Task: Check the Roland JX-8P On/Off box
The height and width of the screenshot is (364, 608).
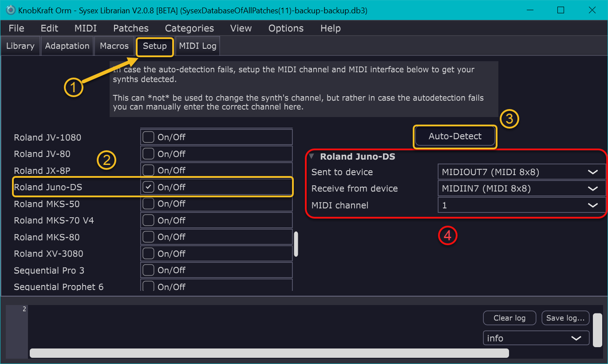Action: (148, 170)
